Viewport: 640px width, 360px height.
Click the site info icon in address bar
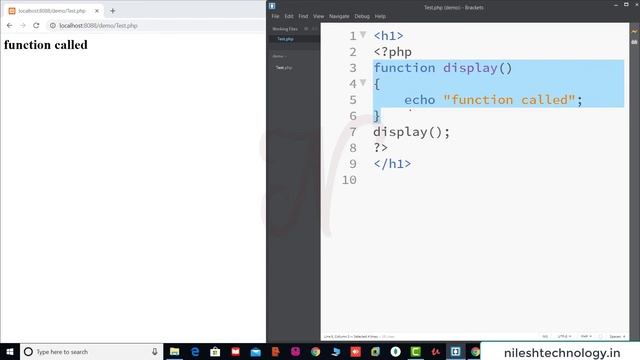53,25
